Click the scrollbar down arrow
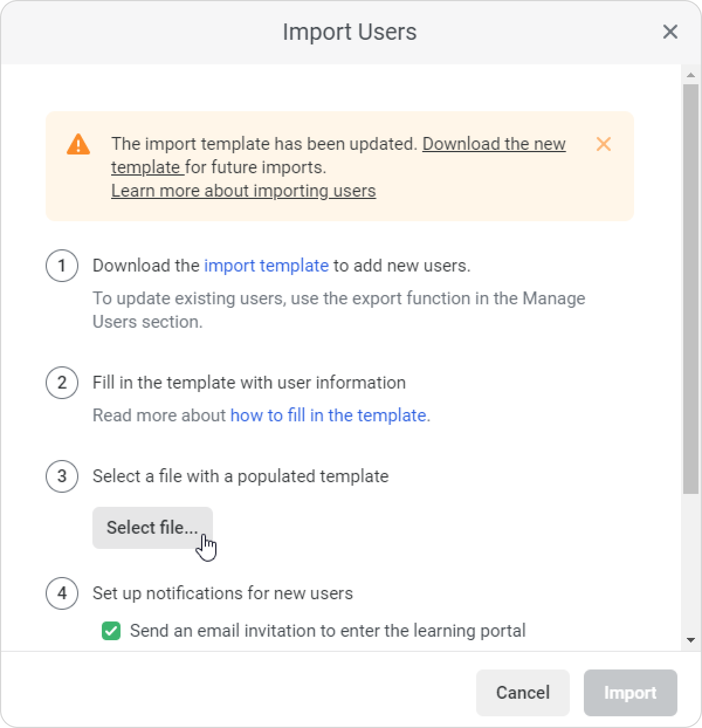The width and height of the screenshot is (702, 728). 691,640
